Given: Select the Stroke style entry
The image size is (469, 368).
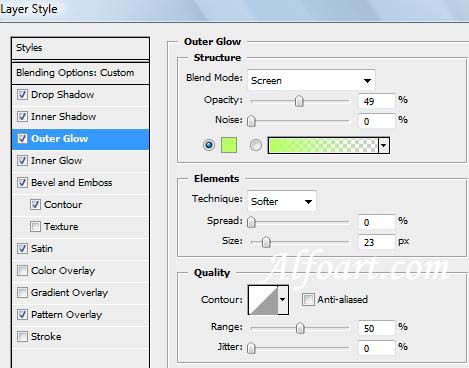Looking at the screenshot, I should [80, 337].
